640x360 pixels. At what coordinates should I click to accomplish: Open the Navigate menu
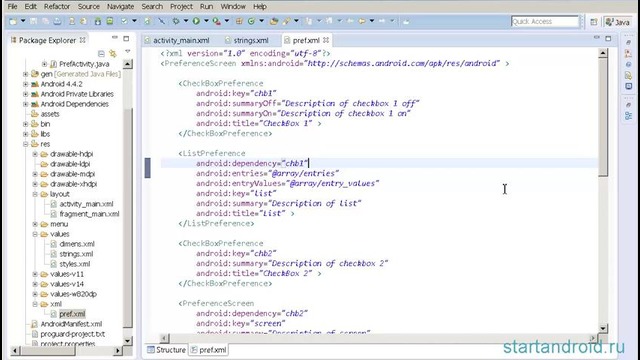point(120,7)
